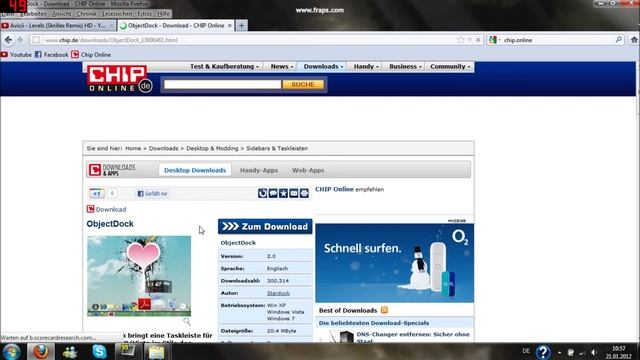Click the O2 Schnell surfen ad banner
This screenshot has width=640, height=360.
click(x=394, y=263)
